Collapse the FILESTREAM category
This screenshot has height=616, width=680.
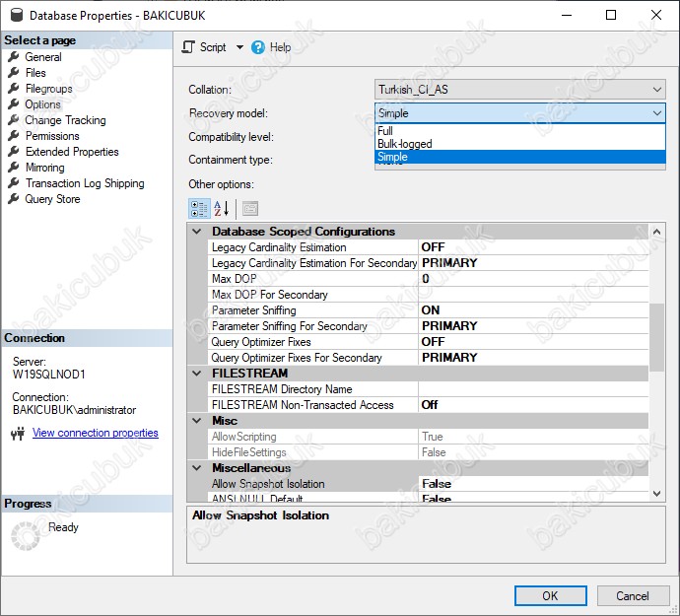196,374
